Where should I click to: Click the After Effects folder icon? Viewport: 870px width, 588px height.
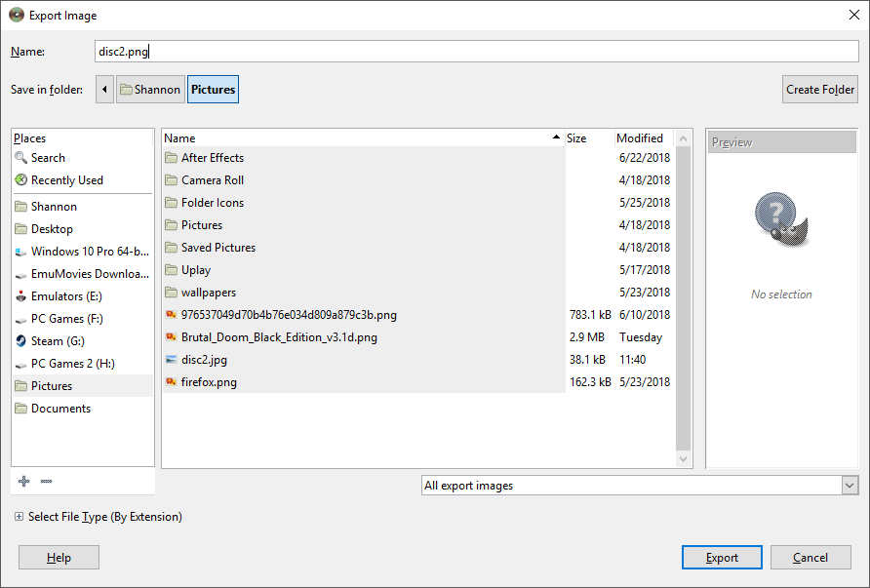[171, 158]
